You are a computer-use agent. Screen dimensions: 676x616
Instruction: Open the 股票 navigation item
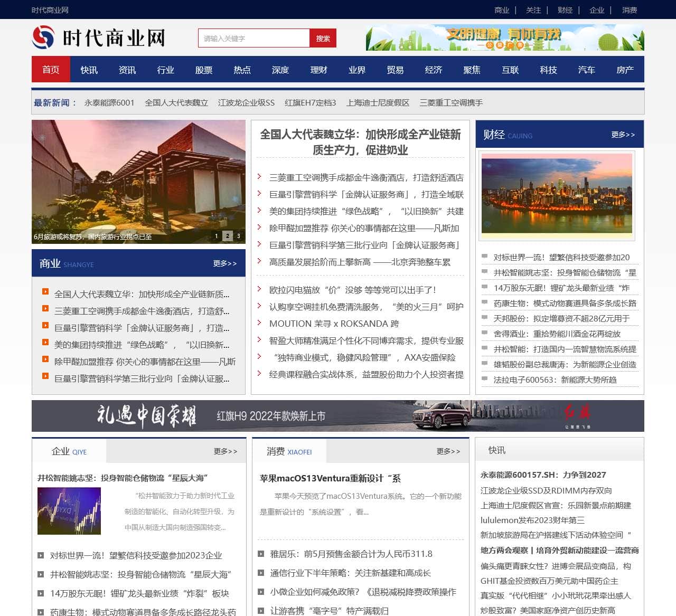tap(204, 70)
